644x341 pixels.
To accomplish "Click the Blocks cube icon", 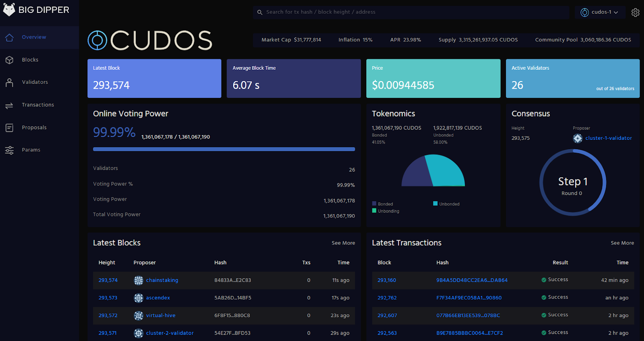I will (x=9, y=60).
